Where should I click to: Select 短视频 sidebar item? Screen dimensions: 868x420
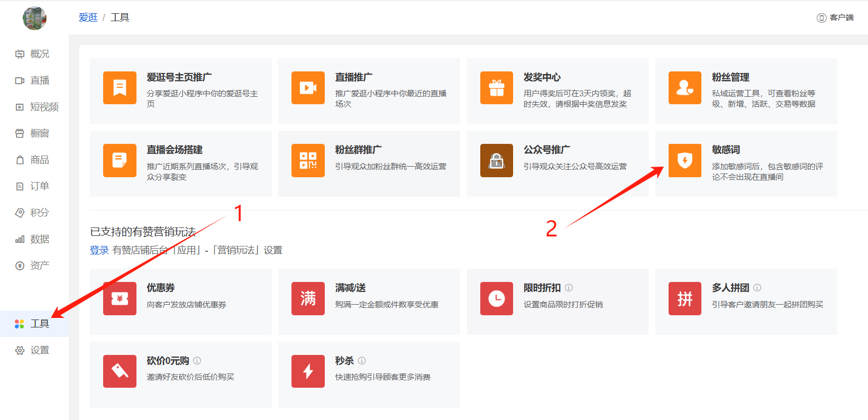click(x=44, y=107)
